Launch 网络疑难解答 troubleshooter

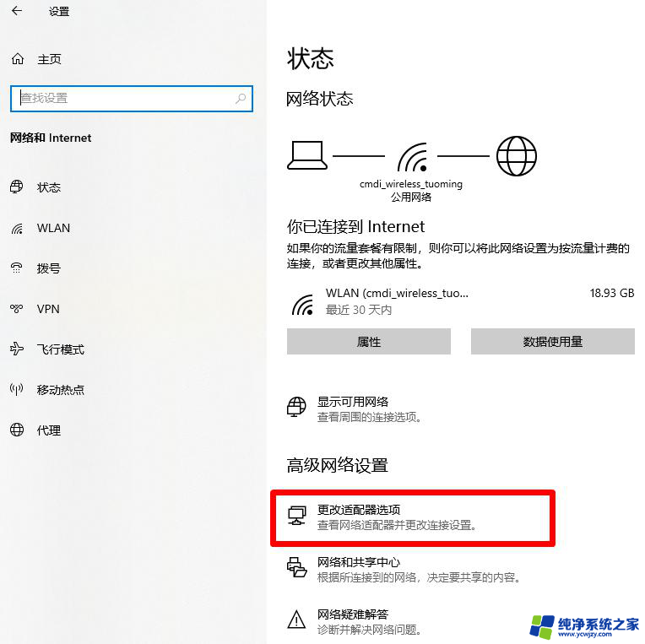click(x=353, y=614)
